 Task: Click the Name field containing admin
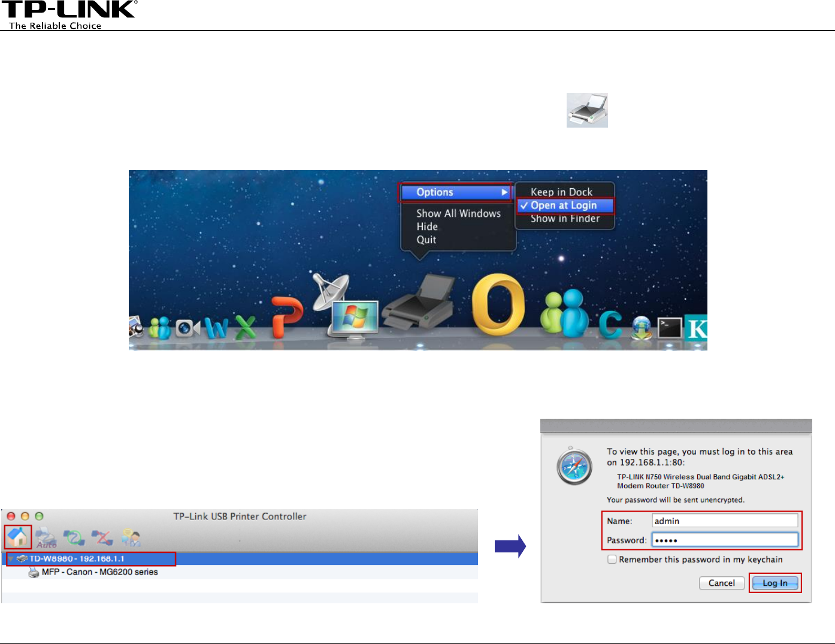[725, 521]
